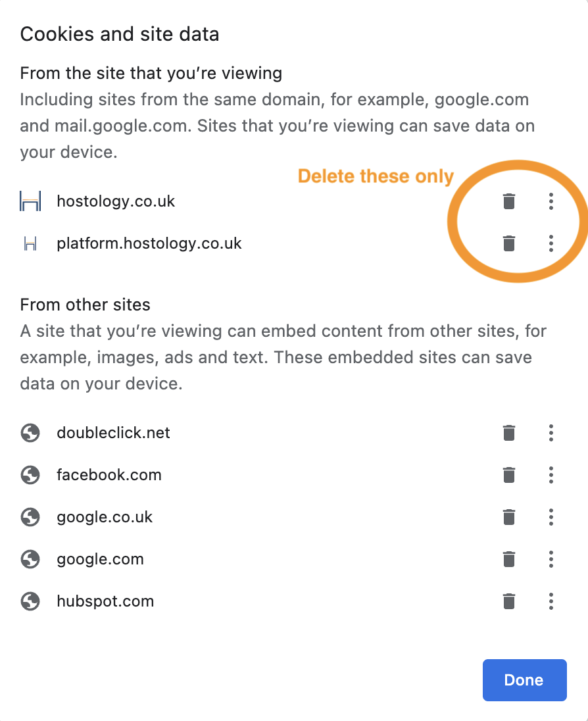Delete google.com saved data via trash icon
Screen dimensions: 588x721
pyautogui.click(x=508, y=559)
